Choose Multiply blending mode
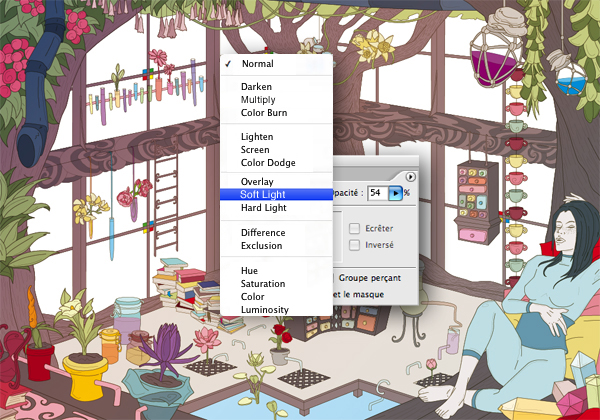This screenshot has height=420, width=600. tap(276, 100)
